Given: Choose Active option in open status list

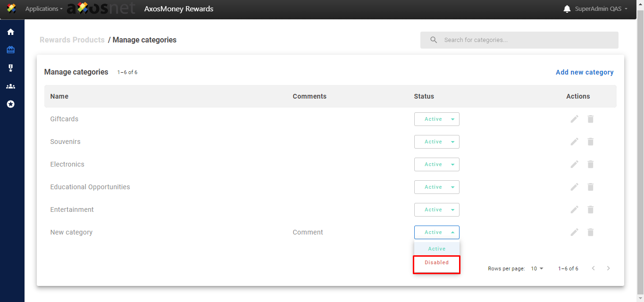Looking at the screenshot, I should (436, 249).
